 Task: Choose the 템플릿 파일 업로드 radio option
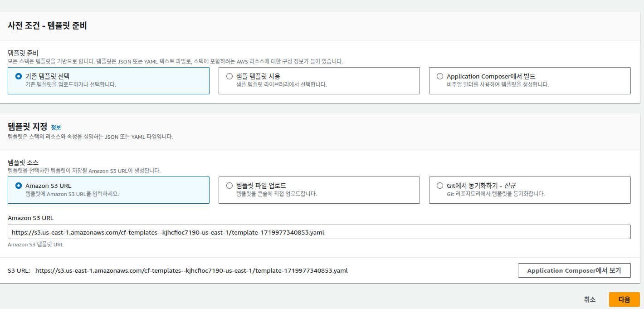(229, 186)
